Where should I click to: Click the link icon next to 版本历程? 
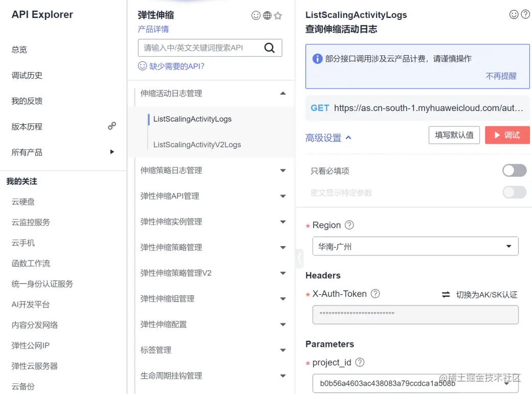(x=112, y=126)
